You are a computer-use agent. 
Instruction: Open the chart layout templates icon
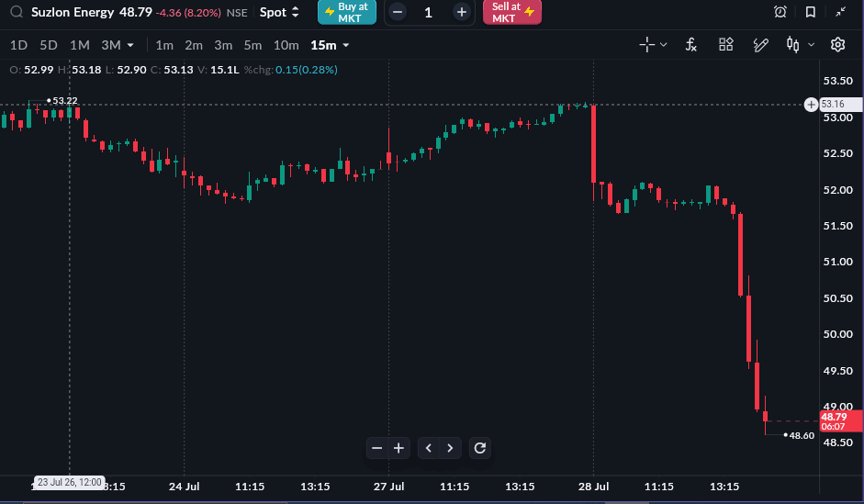pyautogui.click(x=726, y=45)
